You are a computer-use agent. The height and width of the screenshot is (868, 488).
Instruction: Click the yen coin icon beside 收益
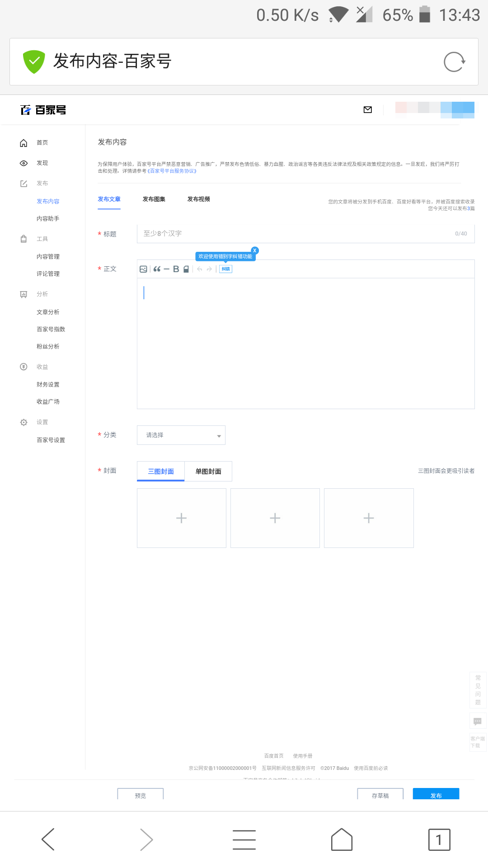pyautogui.click(x=23, y=367)
